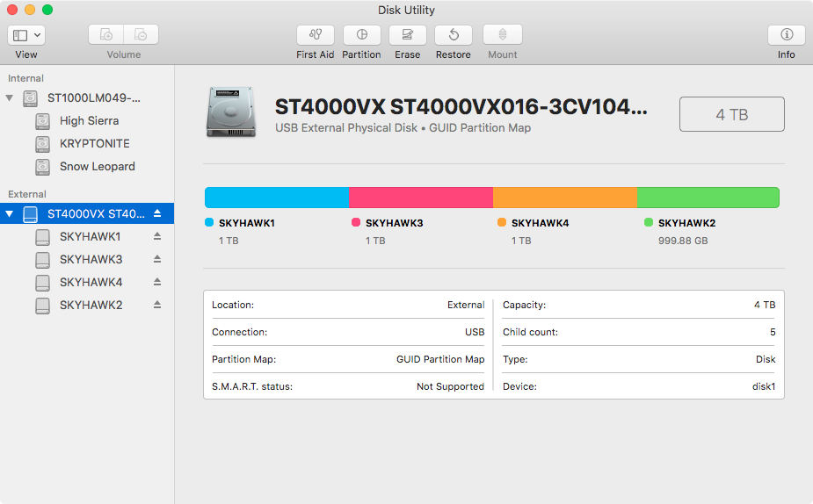Click the Add Volume toolbar icon
The width and height of the screenshot is (813, 504).
pyautogui.click(x=106, y=35)
